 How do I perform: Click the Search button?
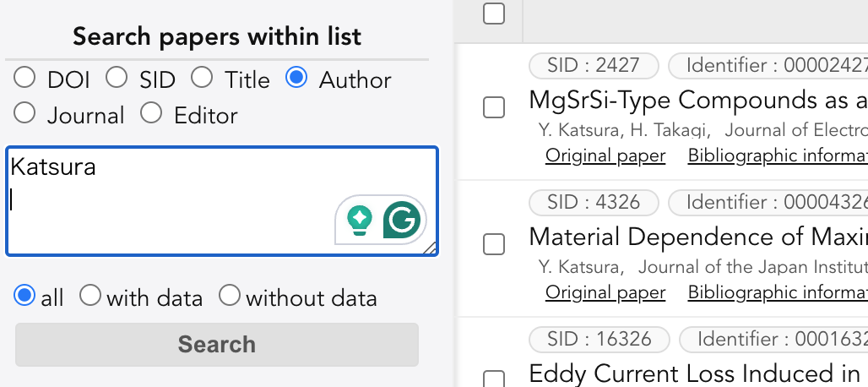click(x=217, y=345)
